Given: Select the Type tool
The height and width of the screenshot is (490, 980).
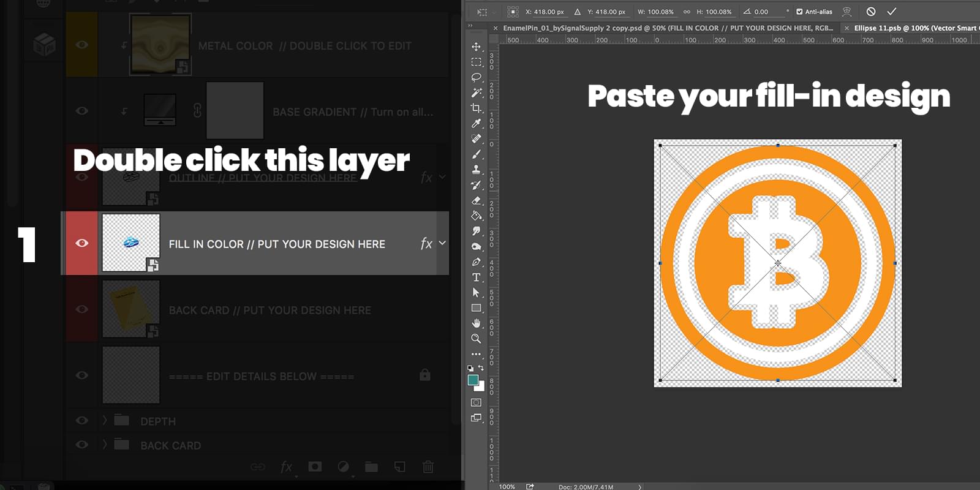Looking at the screenshot, I should [476, 277].
